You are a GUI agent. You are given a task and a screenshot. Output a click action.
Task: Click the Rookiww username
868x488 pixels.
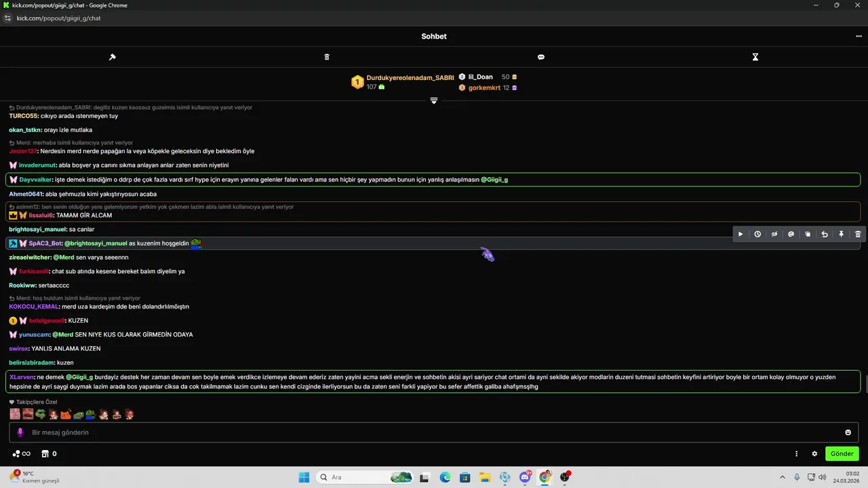coord(22,285)
